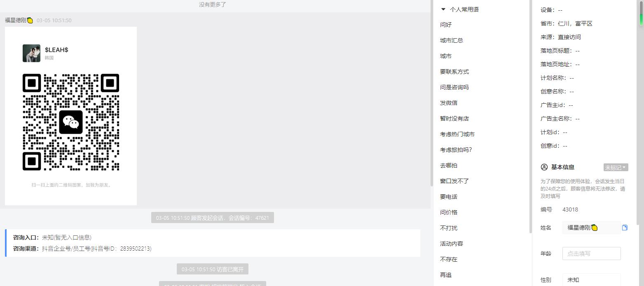Click the 落地页标题 entry
The height and width of the screenshot is (286, 644).
click(560, 51)
